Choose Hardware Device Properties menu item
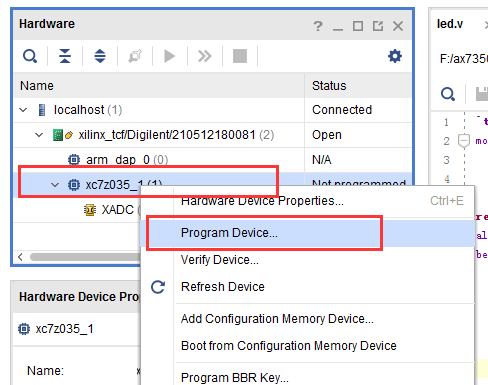 pos(308,201)
